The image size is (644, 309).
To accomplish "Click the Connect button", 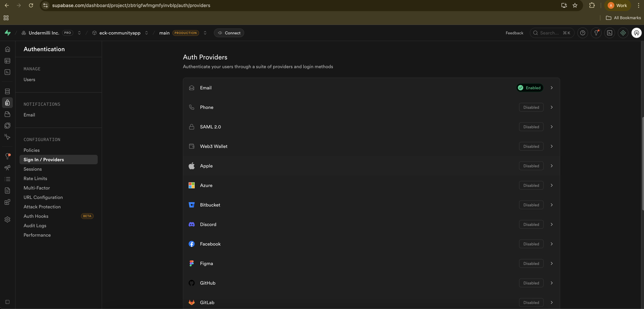I will (x=229, y=33).
